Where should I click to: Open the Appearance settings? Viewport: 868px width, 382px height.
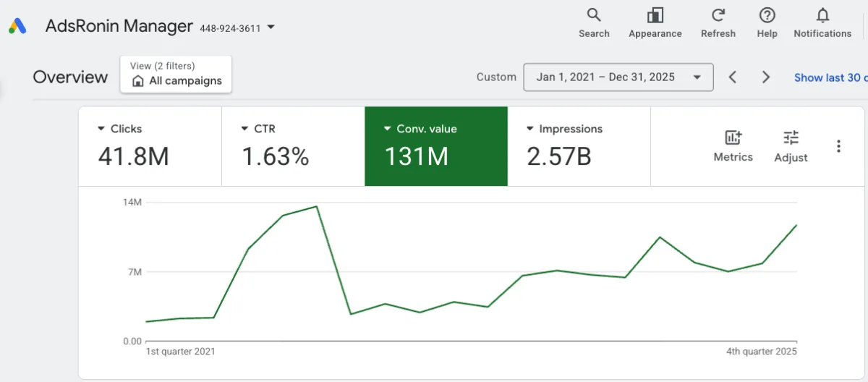[x=655, y=23]
